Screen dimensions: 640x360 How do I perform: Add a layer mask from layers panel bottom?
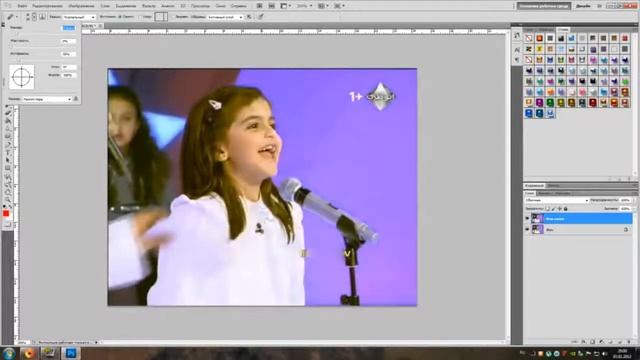tap(593, 342)
